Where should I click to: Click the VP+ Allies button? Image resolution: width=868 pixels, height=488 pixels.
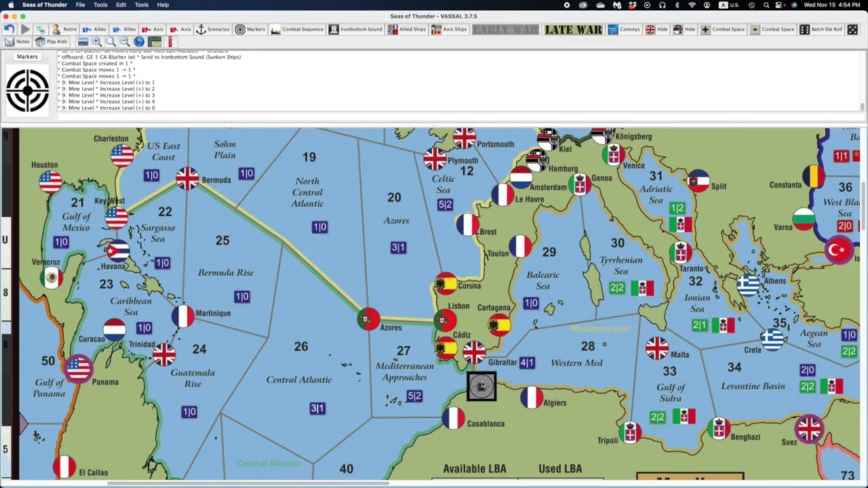[94, 29]
